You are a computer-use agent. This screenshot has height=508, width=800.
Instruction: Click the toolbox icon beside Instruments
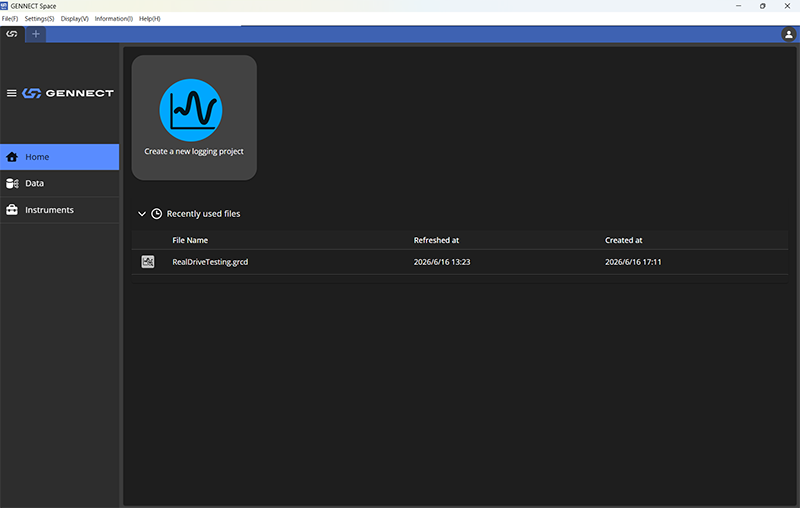12,210
